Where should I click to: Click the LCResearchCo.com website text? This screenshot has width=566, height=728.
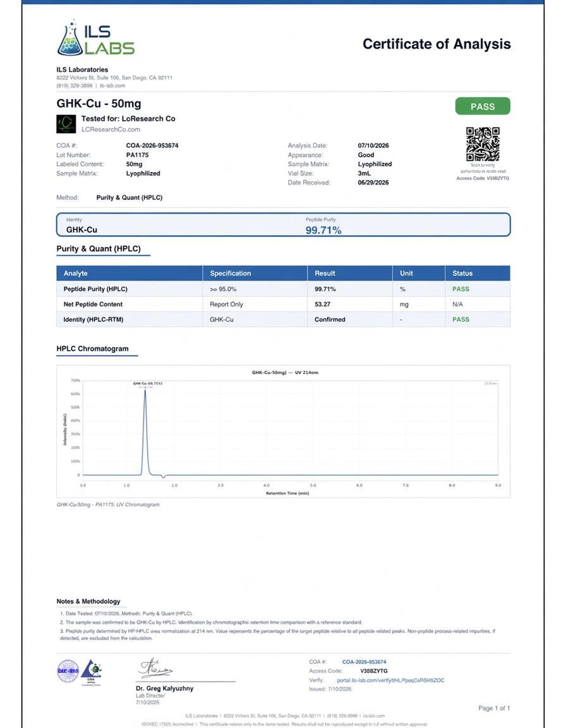[111, 130]
